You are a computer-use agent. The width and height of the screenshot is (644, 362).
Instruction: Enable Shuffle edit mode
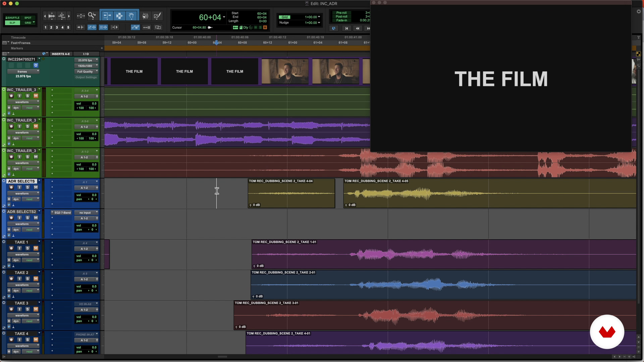click(12, 18)
